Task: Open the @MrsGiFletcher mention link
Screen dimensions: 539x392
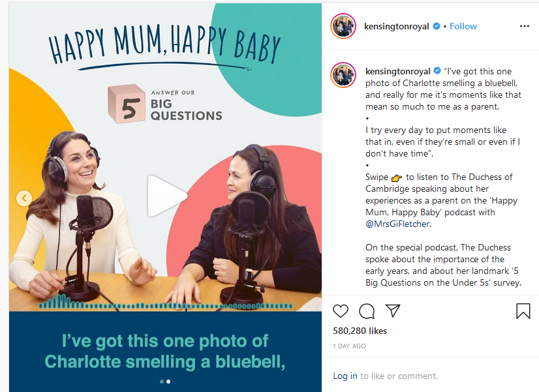Action: [x=397, y=224]
